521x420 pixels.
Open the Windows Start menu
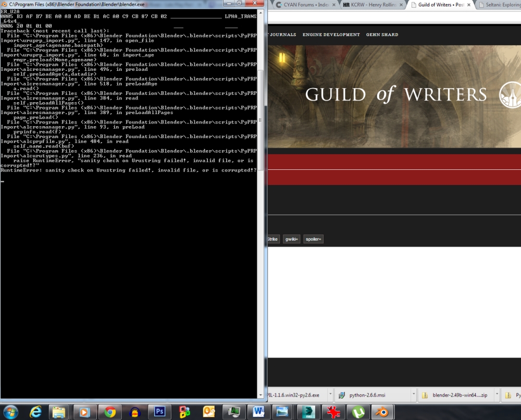[x=10, y=412]
